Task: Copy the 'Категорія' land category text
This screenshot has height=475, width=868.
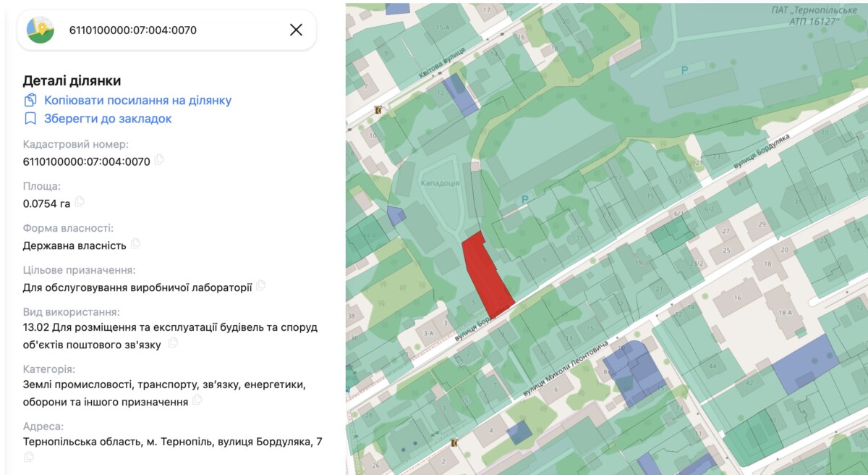Action: (x=197, y=400)
